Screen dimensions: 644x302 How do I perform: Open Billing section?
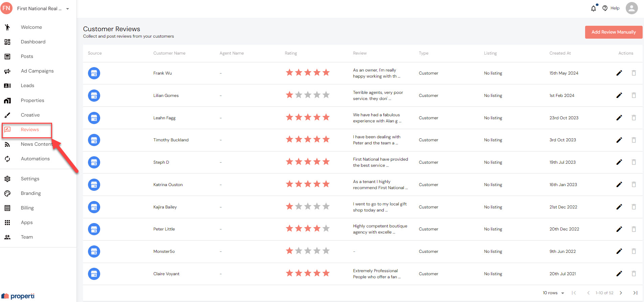[x=27, y=208]
